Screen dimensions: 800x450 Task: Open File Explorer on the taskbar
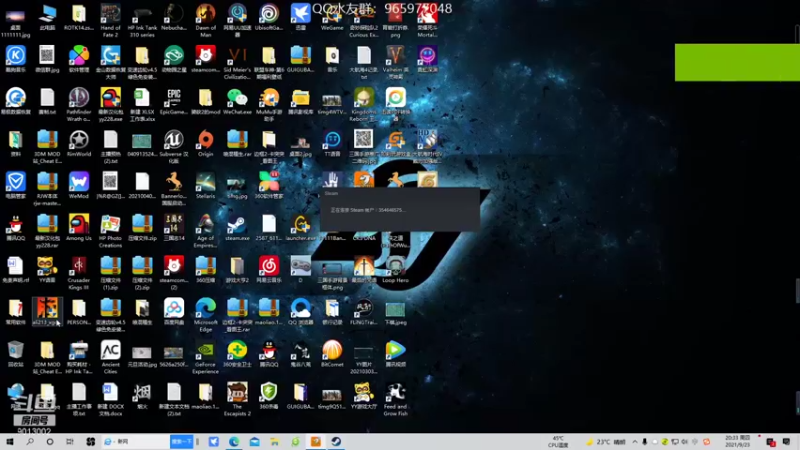pos(275,442)
